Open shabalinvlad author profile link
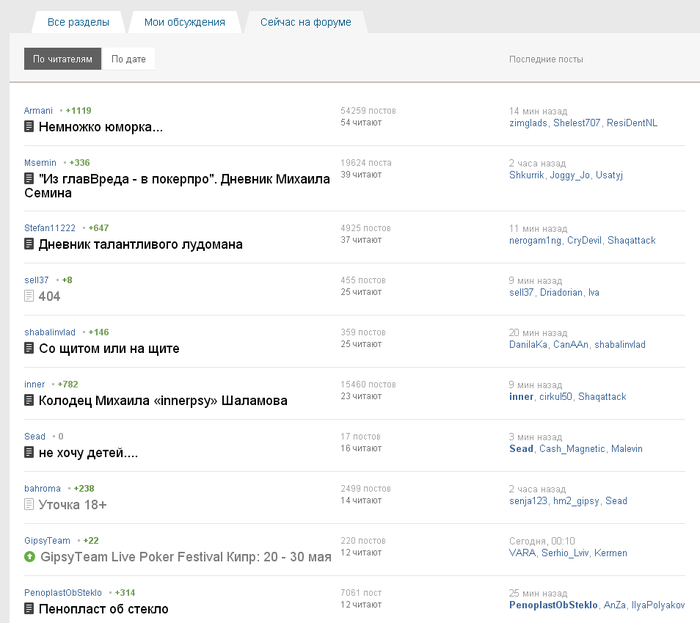The height and width of the screenshot is (623, 700). pyautogui.click(x=50, y=332)
